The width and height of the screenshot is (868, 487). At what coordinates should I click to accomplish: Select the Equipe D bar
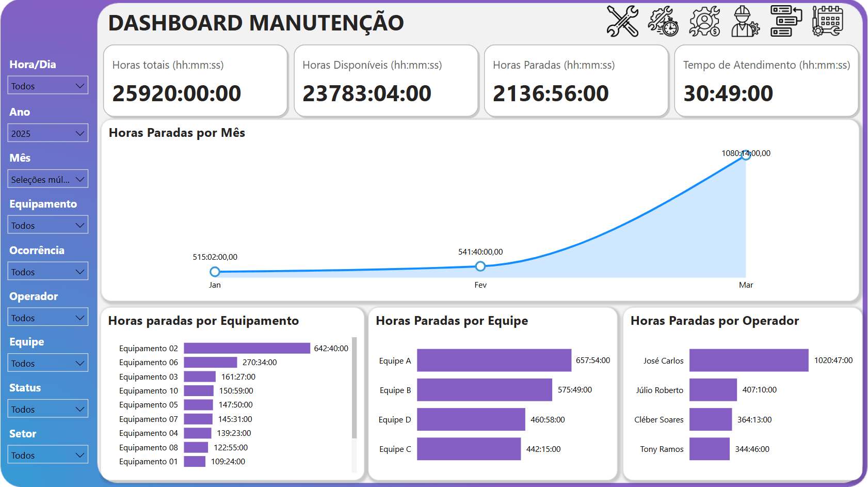tap(471, 419)
